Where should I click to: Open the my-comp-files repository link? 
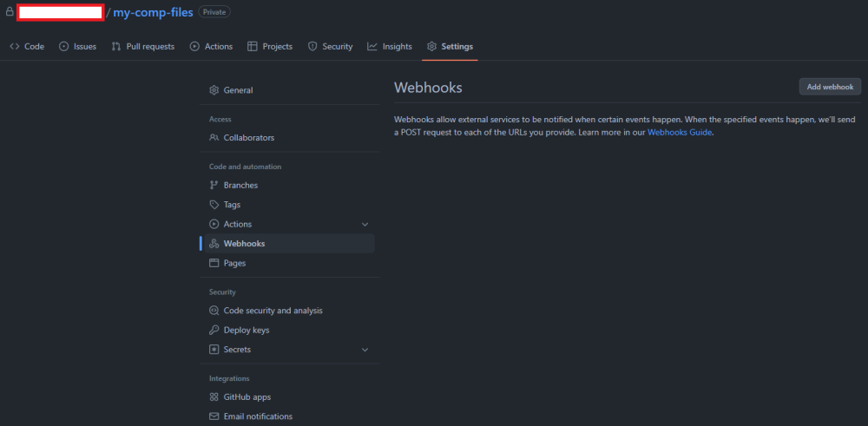point(153,13)
